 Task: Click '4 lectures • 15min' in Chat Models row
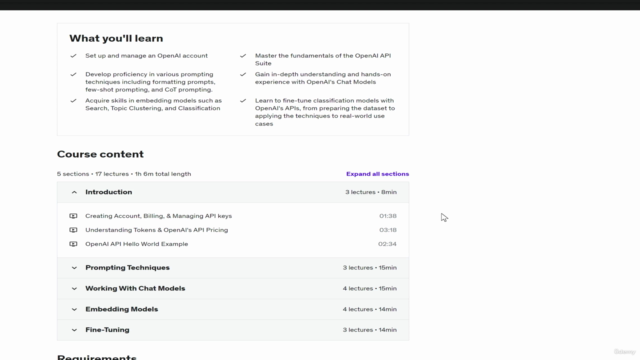(x=370, y=289)
